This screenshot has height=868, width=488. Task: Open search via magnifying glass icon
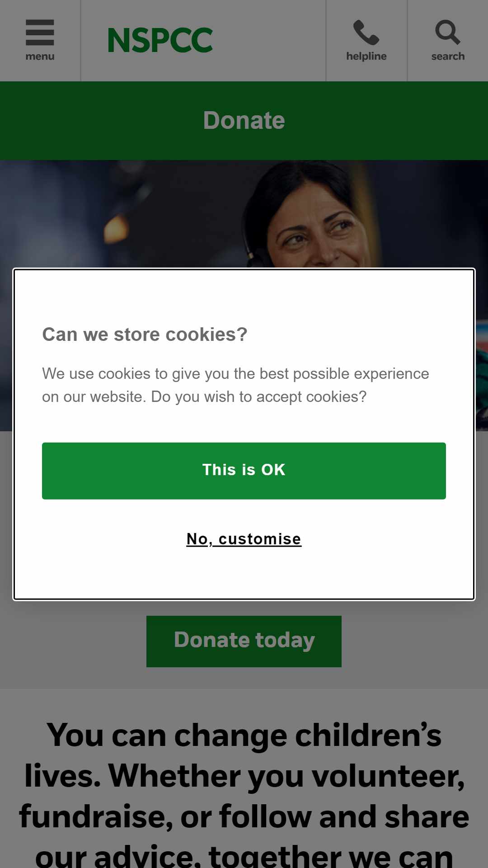coord(447,32)
